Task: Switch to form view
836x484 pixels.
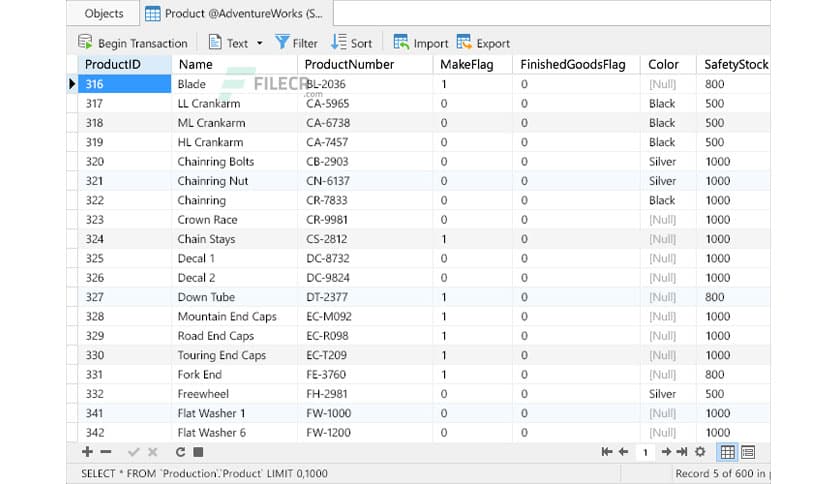Action: [748, 452]
